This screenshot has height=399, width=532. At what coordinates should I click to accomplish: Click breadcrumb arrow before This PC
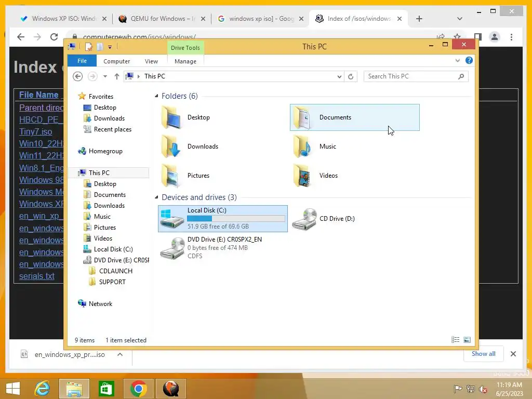pyautogui.click(x=138, y=76)
